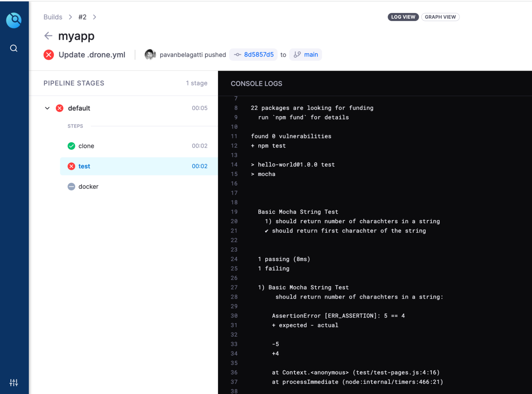Open settings sliders icon in the sidebar
The width and height of the screenshot is (532, 394).
point(14,383)
